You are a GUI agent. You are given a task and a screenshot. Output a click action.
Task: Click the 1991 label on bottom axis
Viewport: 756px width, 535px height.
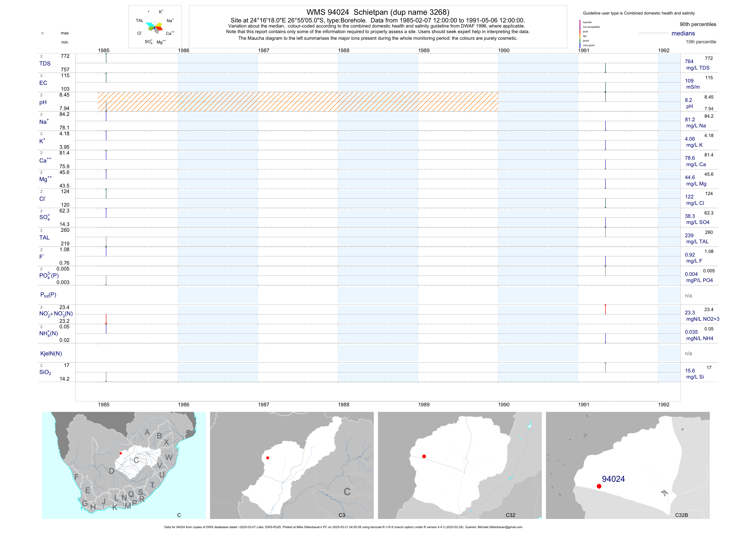point(583,405)
